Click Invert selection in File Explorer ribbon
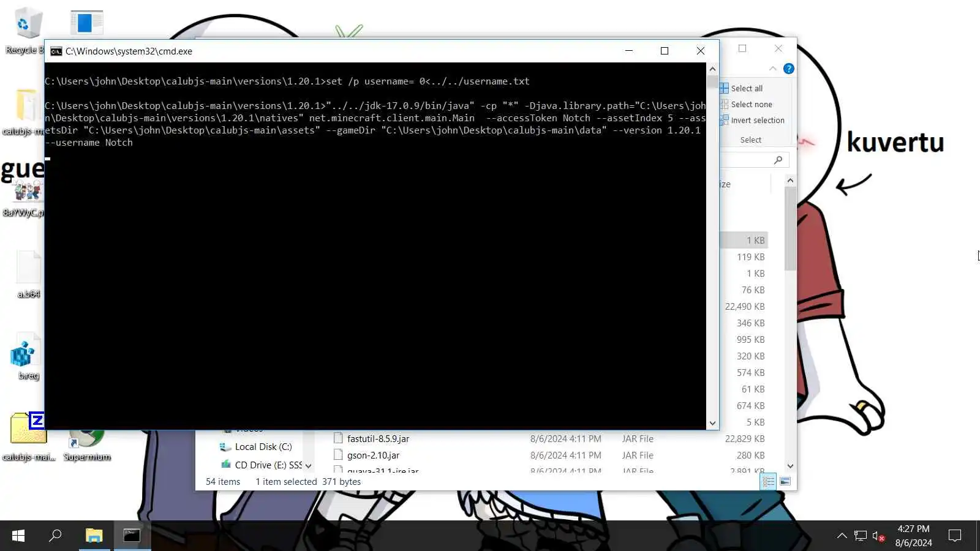The width and height of the screenshot is (980, 551). [x=752, y=120]
